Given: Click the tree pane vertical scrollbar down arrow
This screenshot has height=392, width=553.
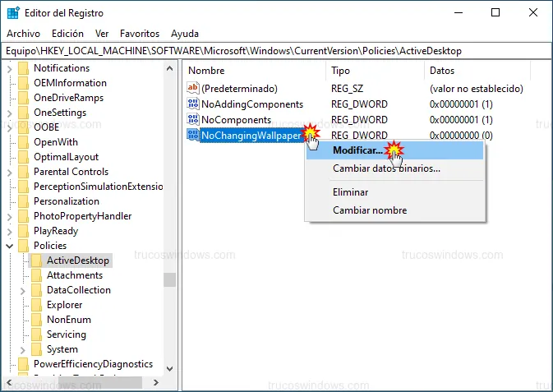Looking at the screenshot, I should [170, 367].
